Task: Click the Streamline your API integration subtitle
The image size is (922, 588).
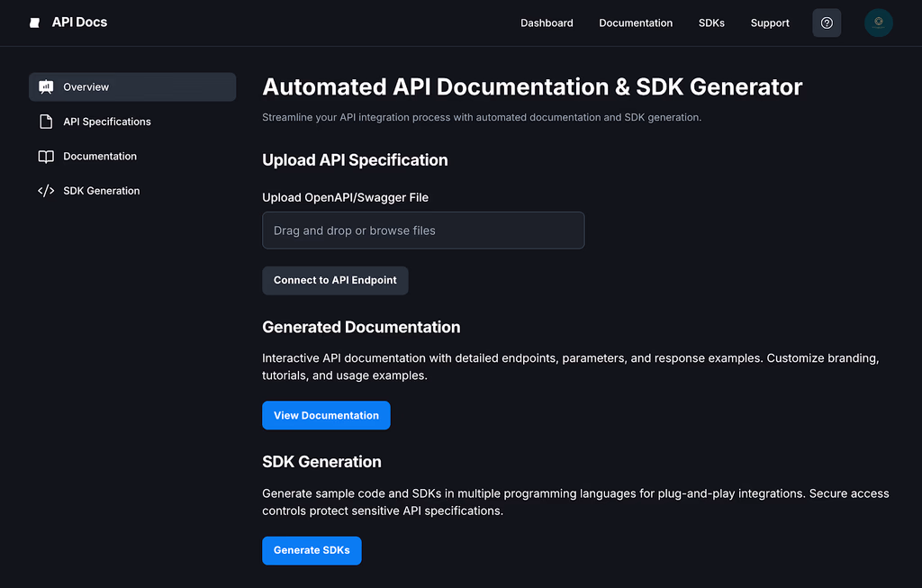Action: click(482, 117)
